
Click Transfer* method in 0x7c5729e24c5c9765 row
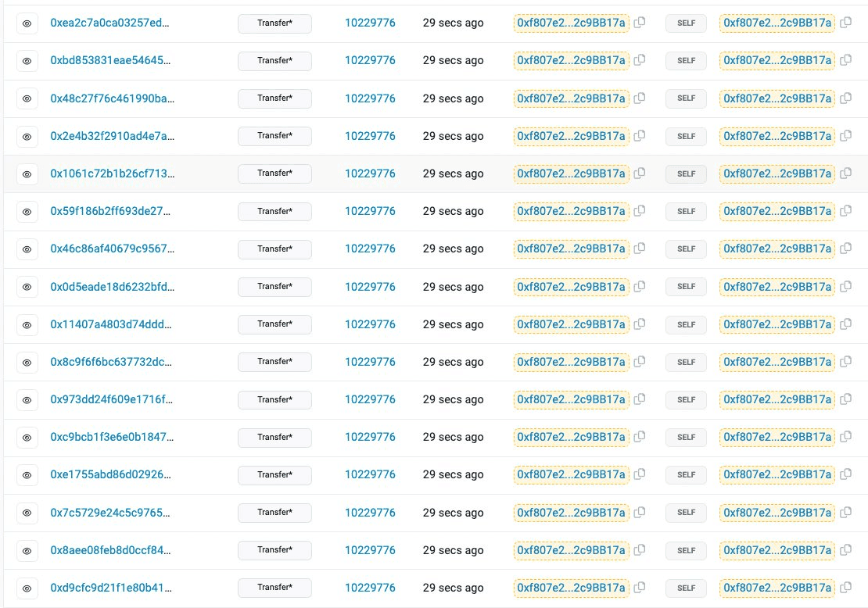point(274,513)
